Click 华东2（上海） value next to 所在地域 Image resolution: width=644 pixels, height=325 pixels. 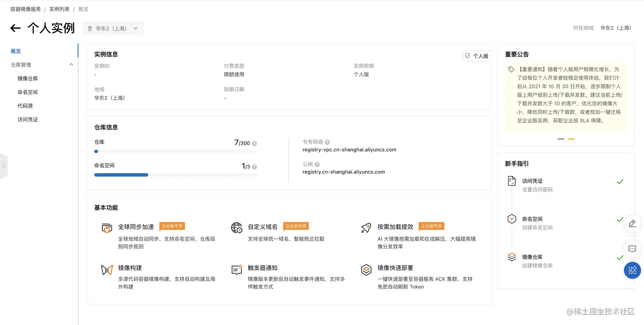[x=616, y=28]
